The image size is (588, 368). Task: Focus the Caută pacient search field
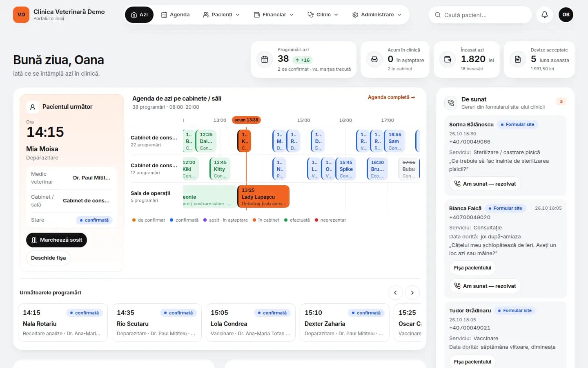point(480,15)
